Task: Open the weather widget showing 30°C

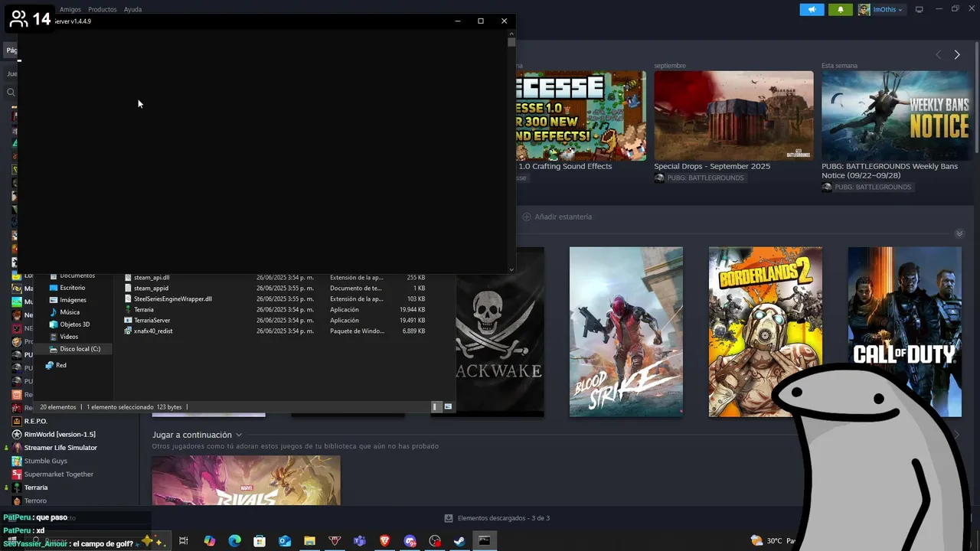Action: click(x=773, y=541)
